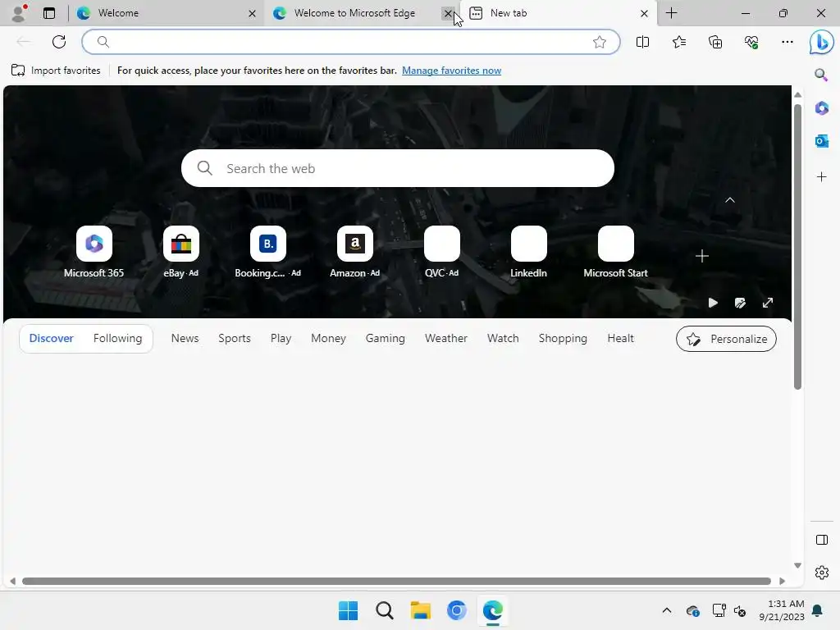Add this page to favorites star

pyautogui.click(x=600, y=42)
